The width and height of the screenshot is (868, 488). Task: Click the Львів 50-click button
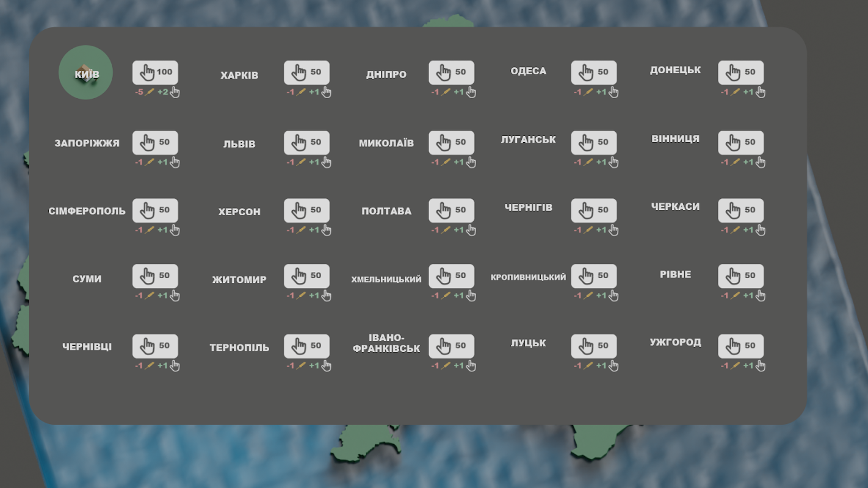[x=306, y=143]
